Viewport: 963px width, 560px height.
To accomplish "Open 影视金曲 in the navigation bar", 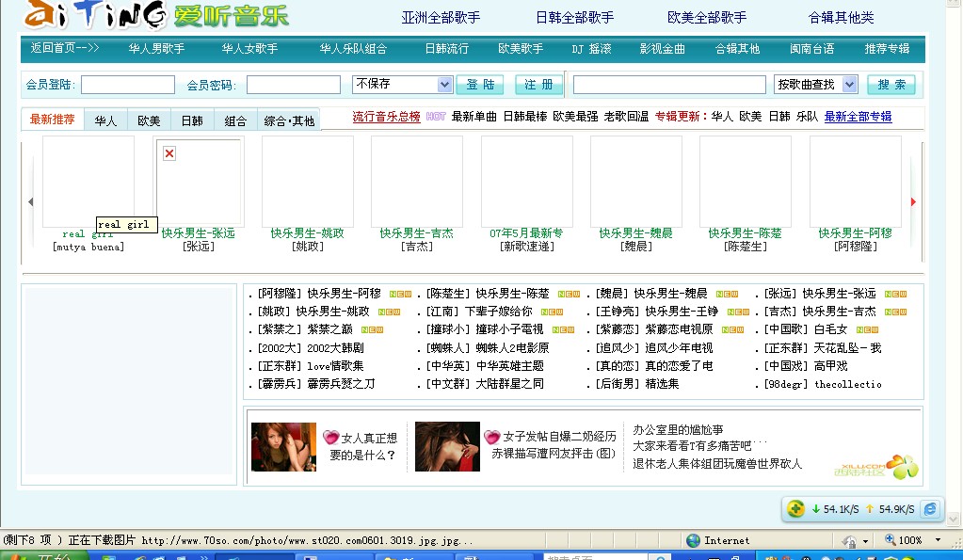I will point(662,49).
